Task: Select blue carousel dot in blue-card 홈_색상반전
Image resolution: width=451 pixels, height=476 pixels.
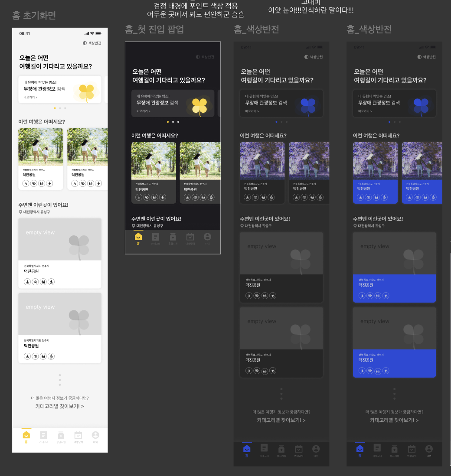Action: (x=389, y=122)
